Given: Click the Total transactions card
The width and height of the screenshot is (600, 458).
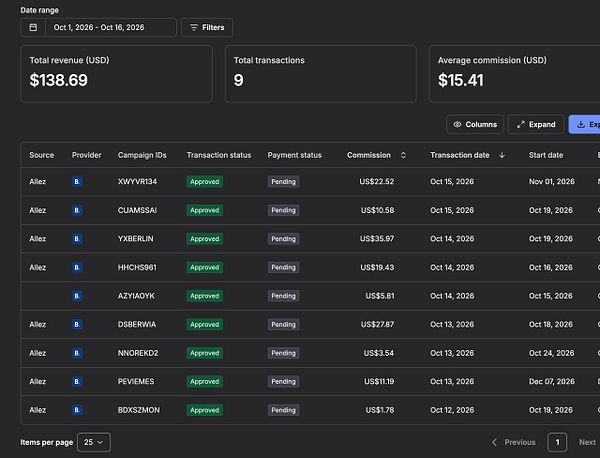Looking at the screenshot, I should [x=321, y=74].
